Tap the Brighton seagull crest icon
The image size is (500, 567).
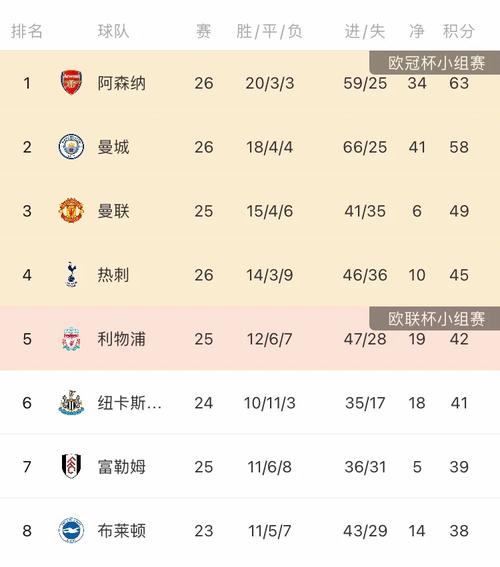71,530
